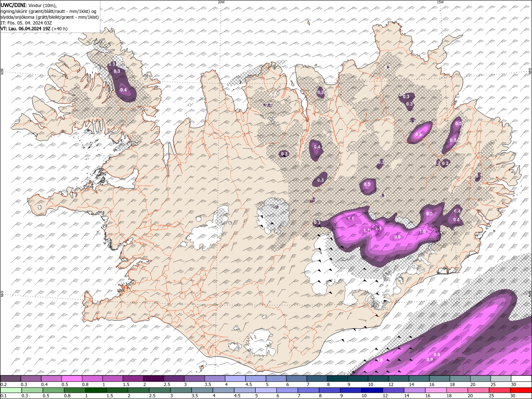This screenshot has height=399, width=532.
Task: Click the '0.1' label at the start of the rain legend
Action: click(x=4, y=396)
